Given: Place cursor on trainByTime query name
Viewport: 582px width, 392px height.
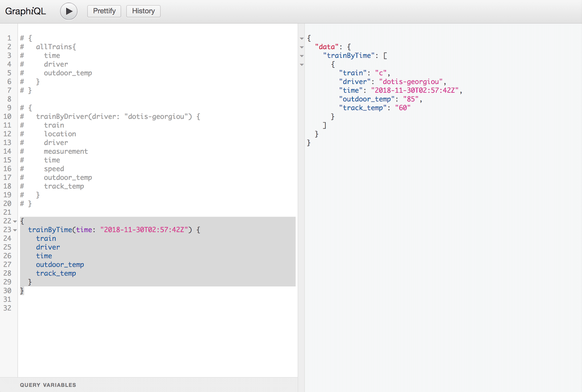Looking at the screenshot, I should pyautogui.click(x=50, y=230).
